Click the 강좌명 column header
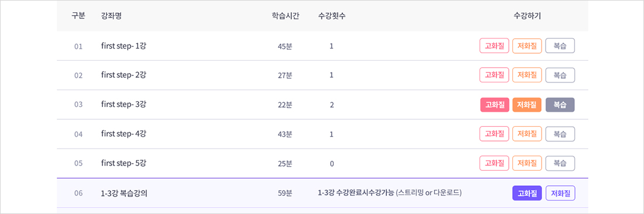This screenshot has width=644, height=214. point(111,16)
